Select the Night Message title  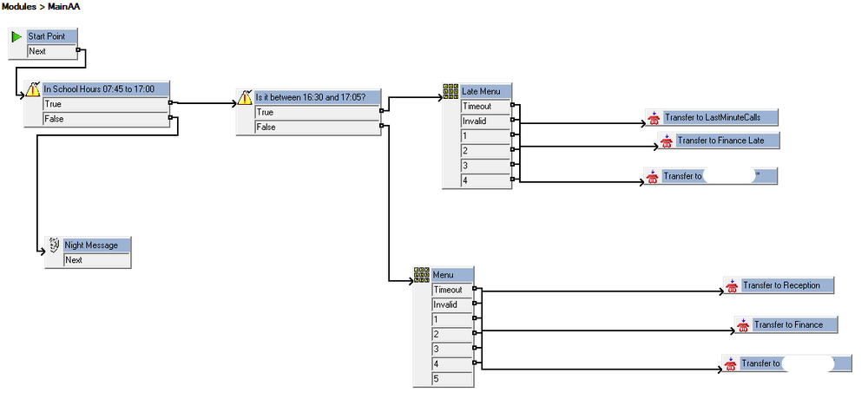97,245
